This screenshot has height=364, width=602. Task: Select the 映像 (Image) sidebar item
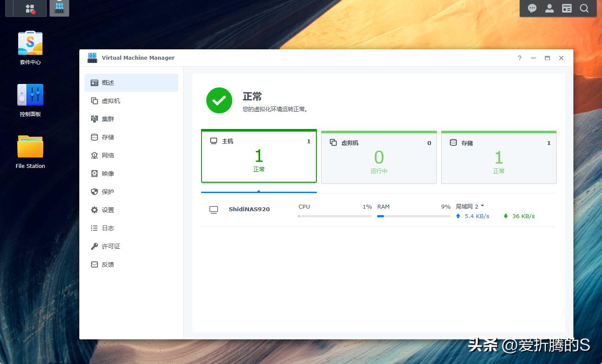click(x=107, y=173)
